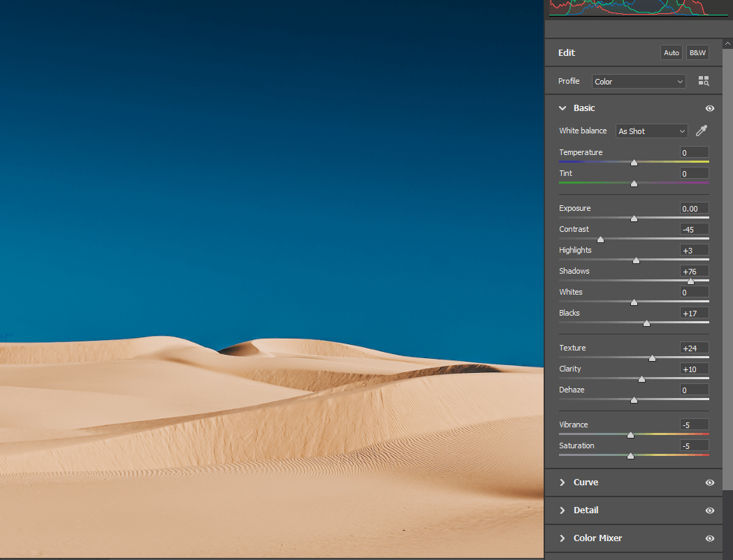Toggle the Curve panel visibility eye
This screenshot has width=733, height=560.
[710, 482]
